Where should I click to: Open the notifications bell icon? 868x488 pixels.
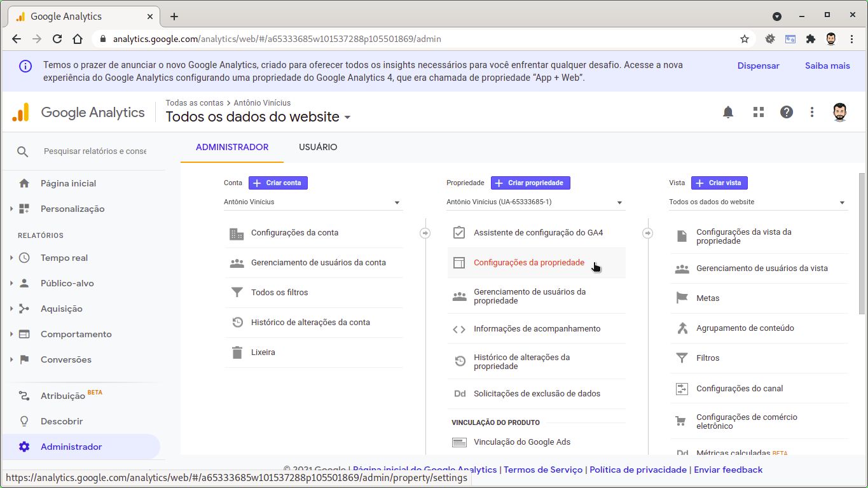728,113
